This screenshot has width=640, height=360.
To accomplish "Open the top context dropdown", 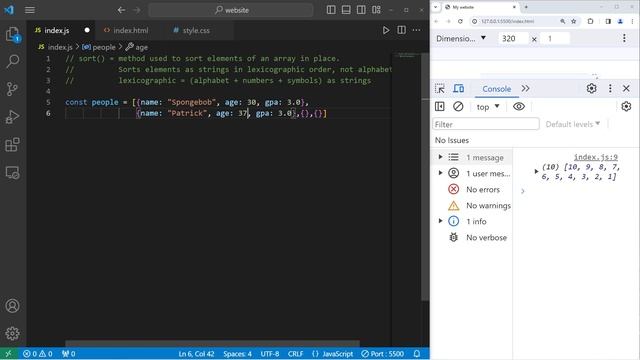I will coord(488,107).
